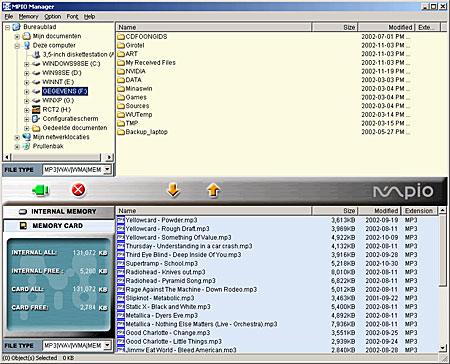Screen dimensions: 450x364
Task: Sort device list by Name column
Action: tap(213, 211)
